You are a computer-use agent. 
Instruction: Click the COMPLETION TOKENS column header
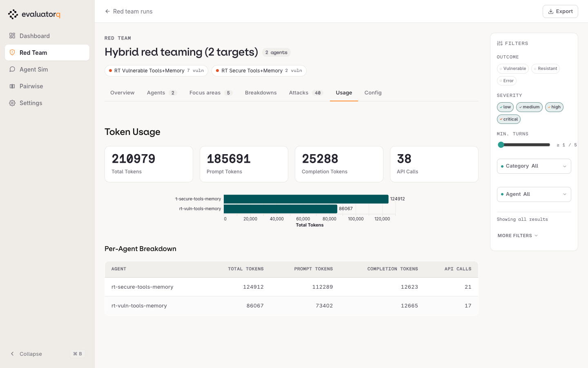click(392, 269)
